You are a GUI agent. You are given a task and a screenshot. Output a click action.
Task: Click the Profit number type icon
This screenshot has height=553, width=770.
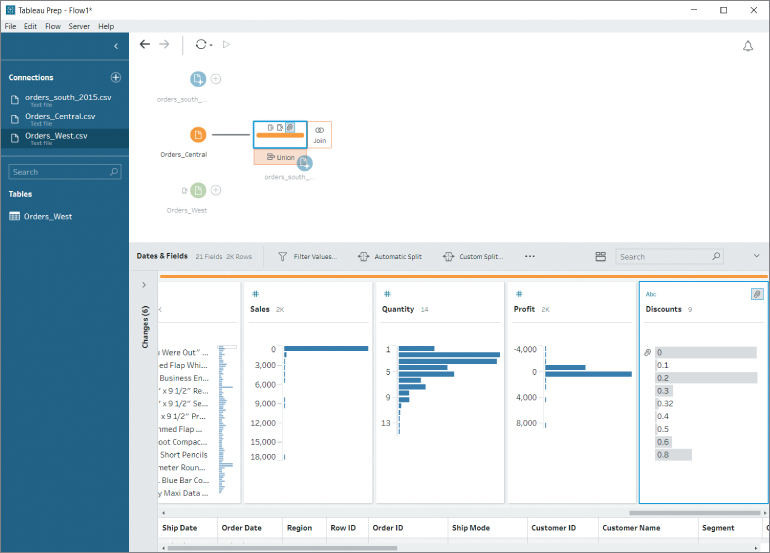point(519,294)
